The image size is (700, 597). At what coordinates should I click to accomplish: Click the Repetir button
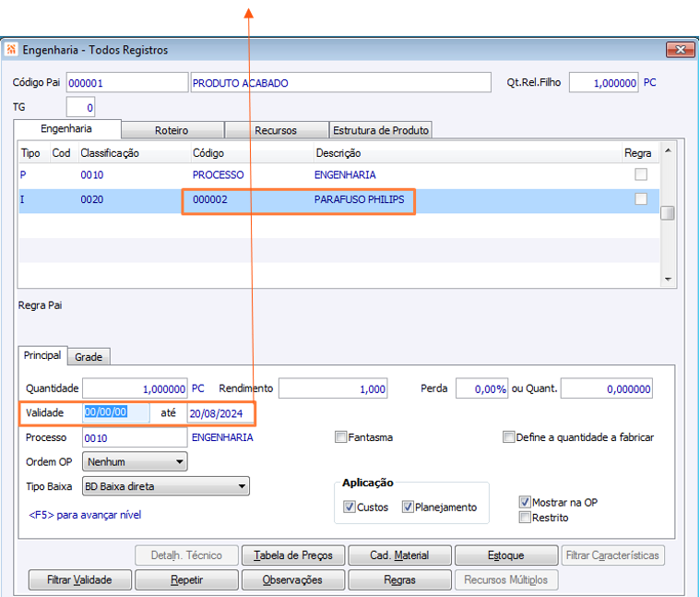[x=186, y=579]
